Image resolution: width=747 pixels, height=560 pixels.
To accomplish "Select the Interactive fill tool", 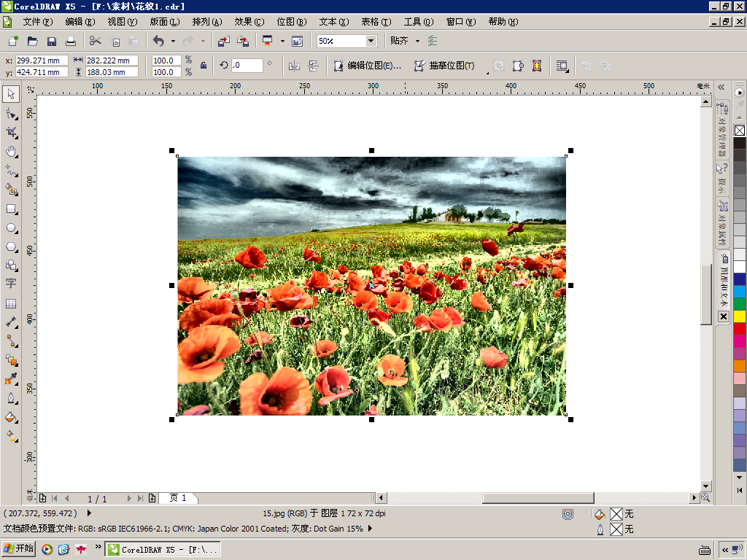I will point(11,436).
